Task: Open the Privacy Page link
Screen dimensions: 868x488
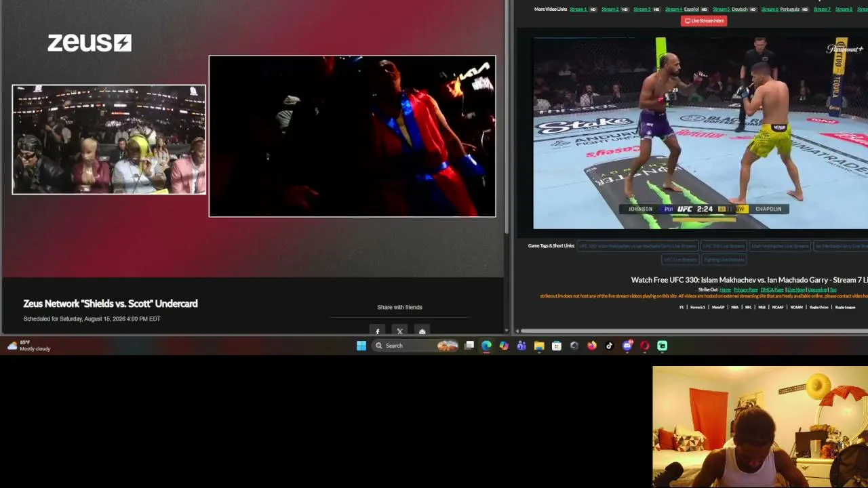Action: (745, 290)
